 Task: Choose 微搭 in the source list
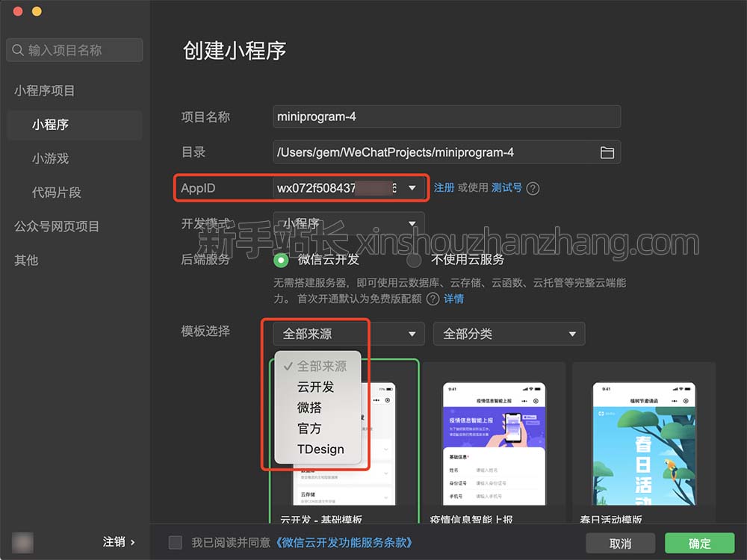(317, 408)
